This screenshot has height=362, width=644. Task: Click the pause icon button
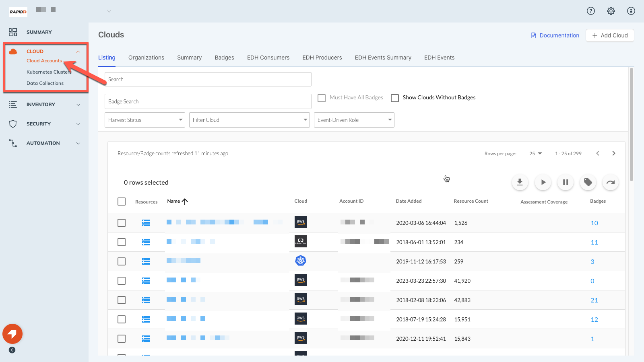pyautogui.click(x=565, y=182)
